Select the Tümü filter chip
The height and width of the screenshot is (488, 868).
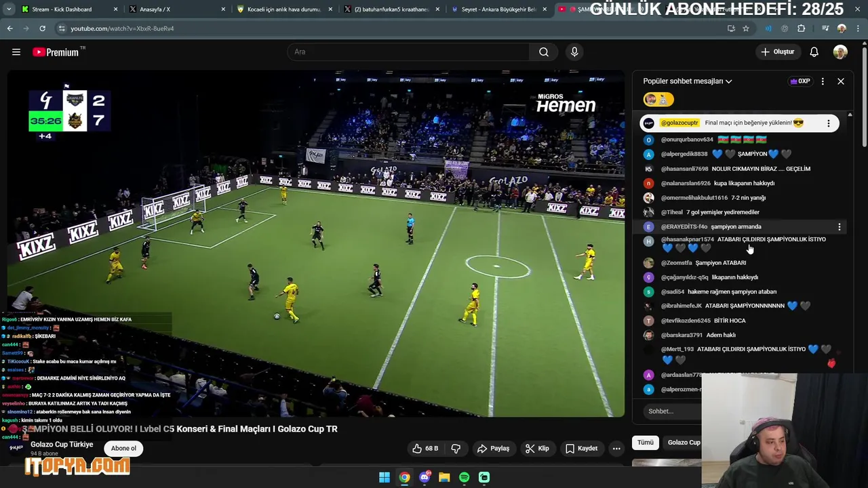point(646,443)
